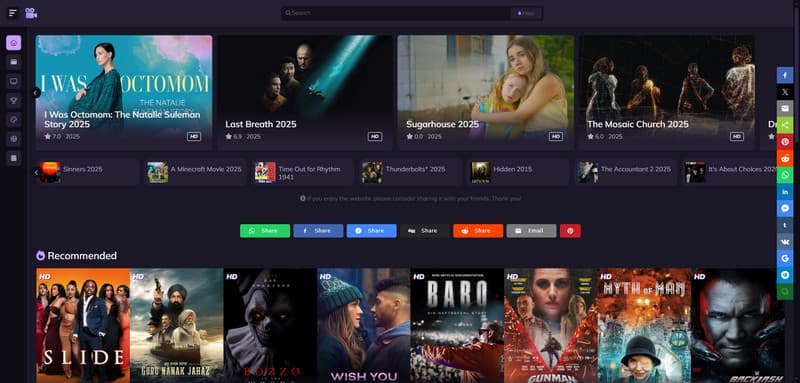Share on VK from the side bar
Viewport: 800px width, 383px height.
coord(785,242)
